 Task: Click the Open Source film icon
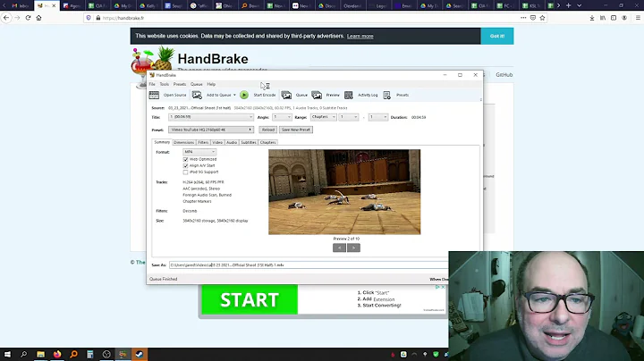coord(154,95)
